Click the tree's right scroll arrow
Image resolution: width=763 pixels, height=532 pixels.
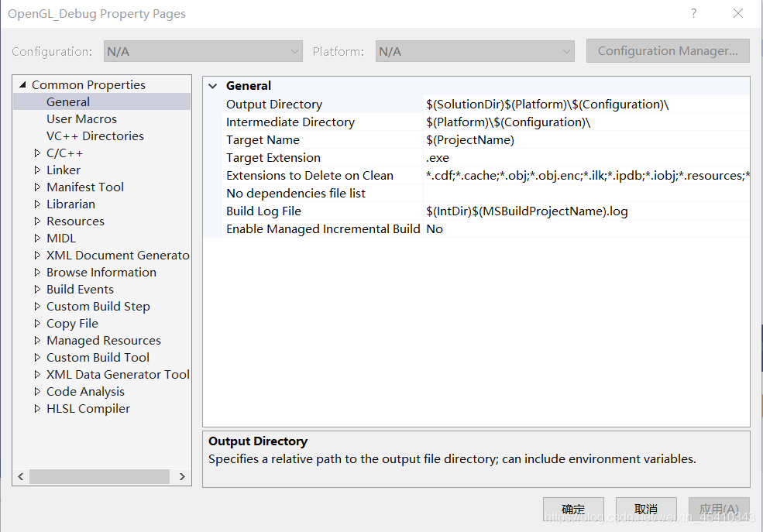(x=182, y=476)
